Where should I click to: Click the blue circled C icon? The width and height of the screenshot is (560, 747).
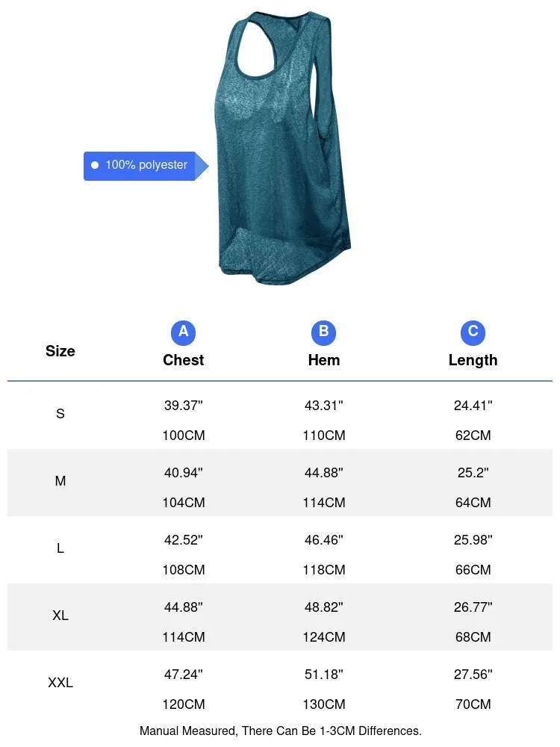coord(473,332)
